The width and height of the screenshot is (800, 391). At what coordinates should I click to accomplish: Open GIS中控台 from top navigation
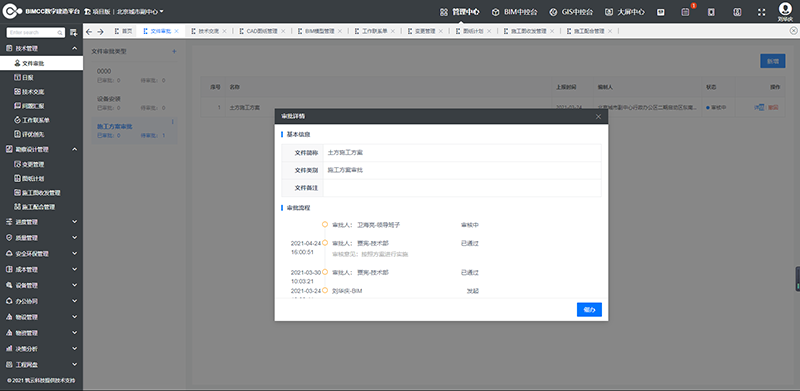[x=571, y=12]
